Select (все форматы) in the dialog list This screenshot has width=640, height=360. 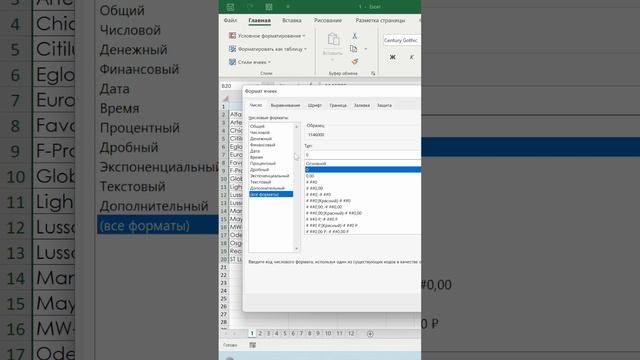pos(271,194)
